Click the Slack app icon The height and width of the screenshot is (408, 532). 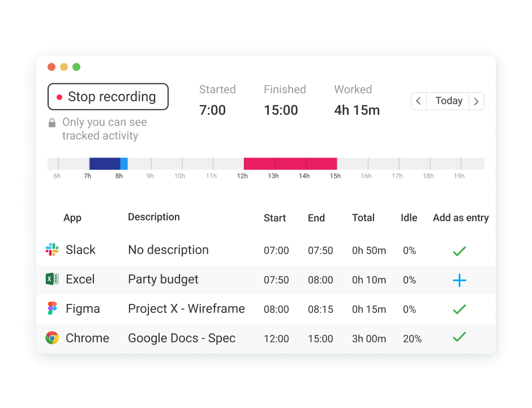(x=52, y=250)
